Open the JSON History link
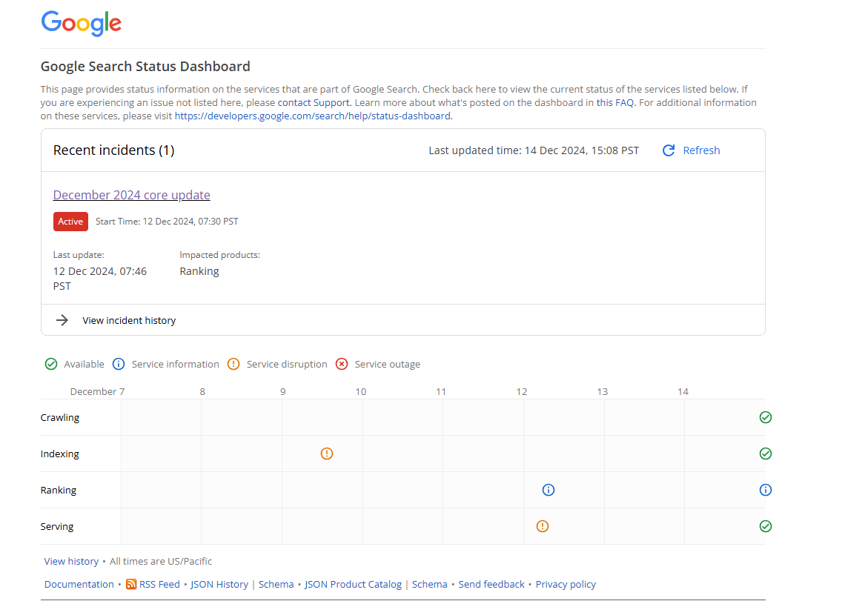Viewport: 868px width, 601px height. [219, 585]
